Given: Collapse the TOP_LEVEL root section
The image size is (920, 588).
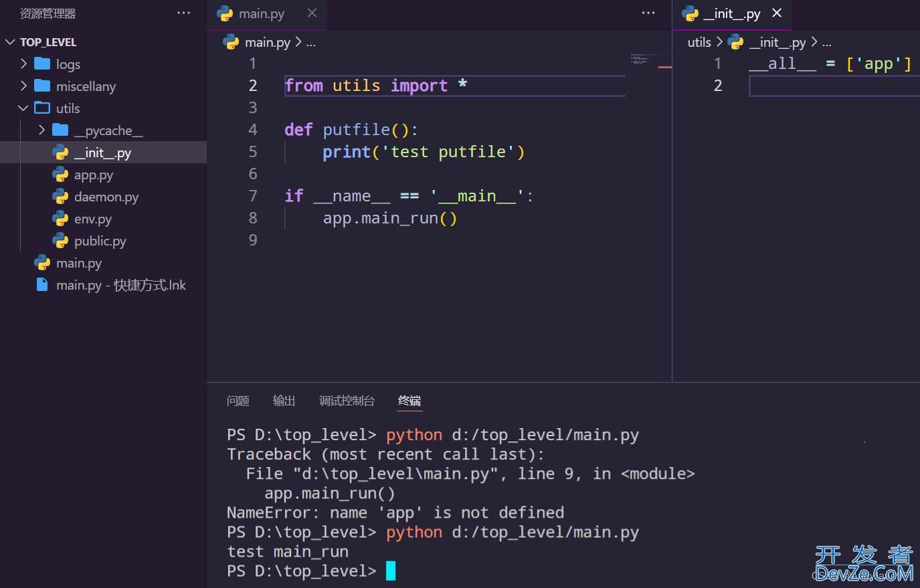Looking at the screenshot, I should click(x=10, y=41).
